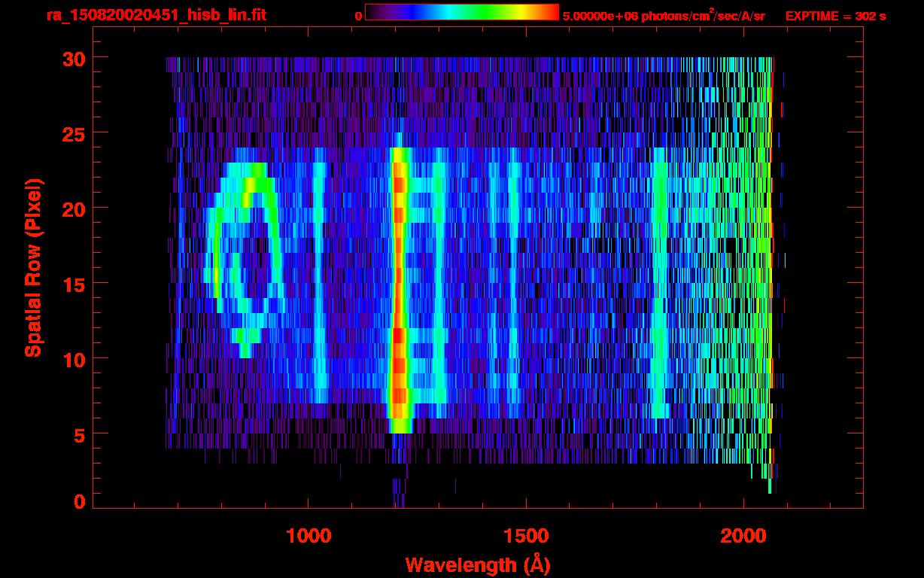Click the 2000 wavelength tick label
Screen dimensions: 924x578
click(743, 536)
